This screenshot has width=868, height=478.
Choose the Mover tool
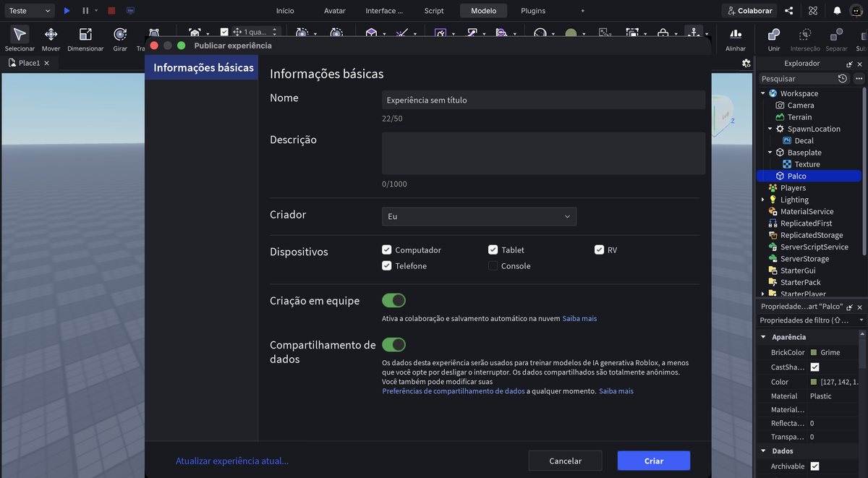point(51,39)
